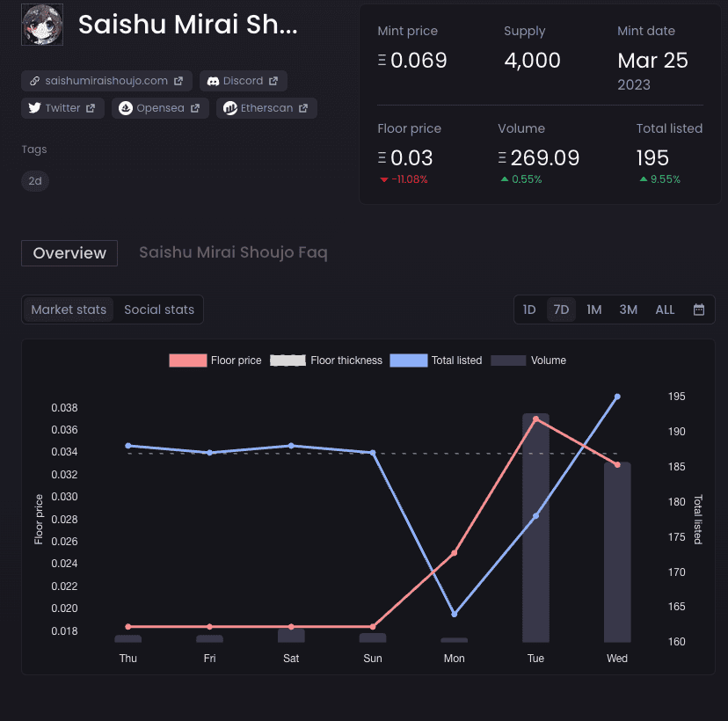This screenshot has width=728, height=721.
Task: Open the Twitter link
Action: pos(62,108)
